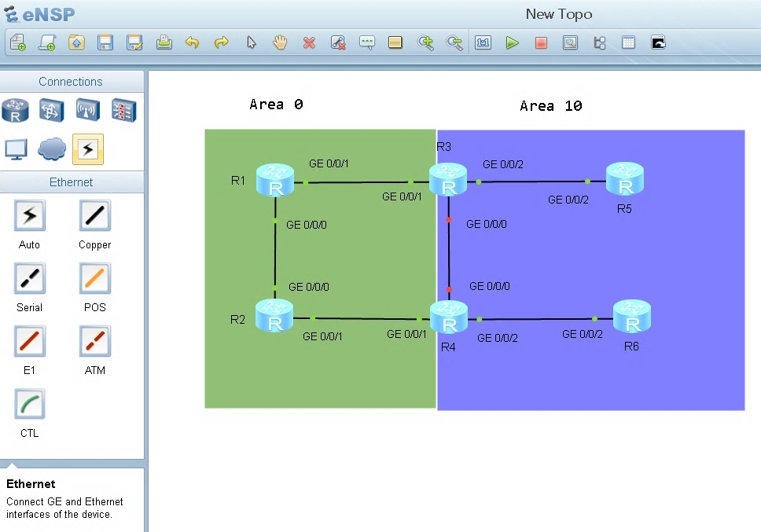Click the Zoom Out magnifier
The image size is (761, 532).
coord(454,42)
